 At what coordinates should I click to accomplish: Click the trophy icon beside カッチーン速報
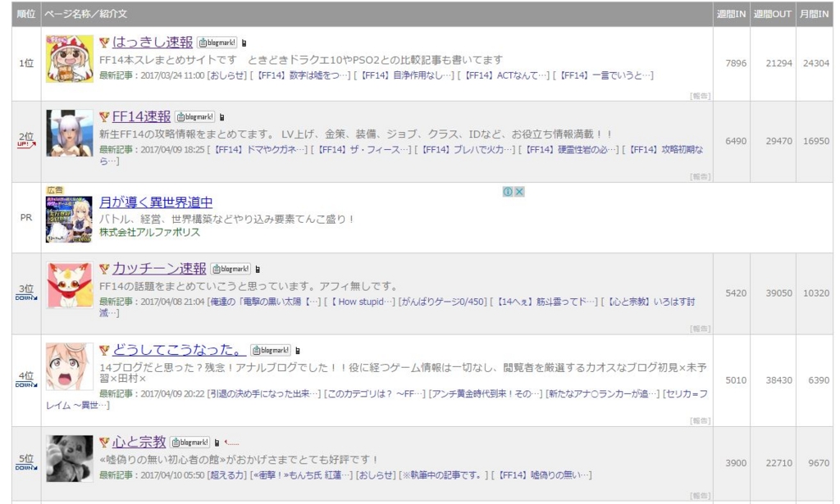(x=104, y=269)
